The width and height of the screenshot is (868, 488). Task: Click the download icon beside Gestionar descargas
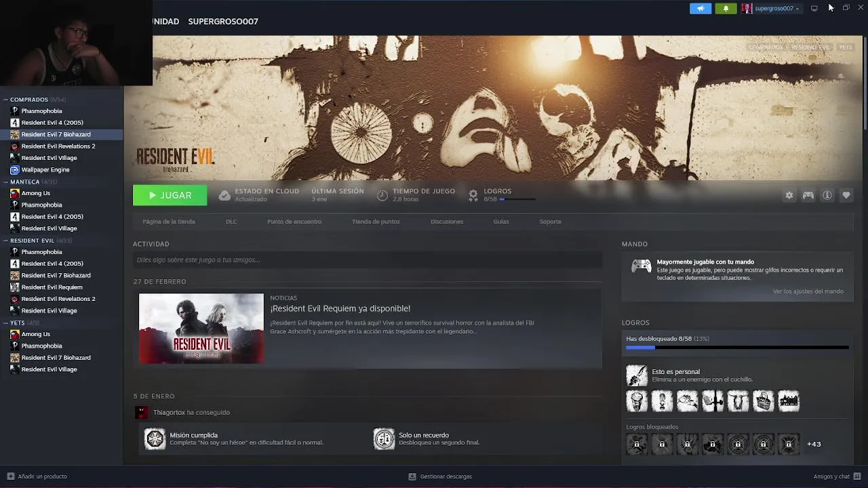[412, 476]
